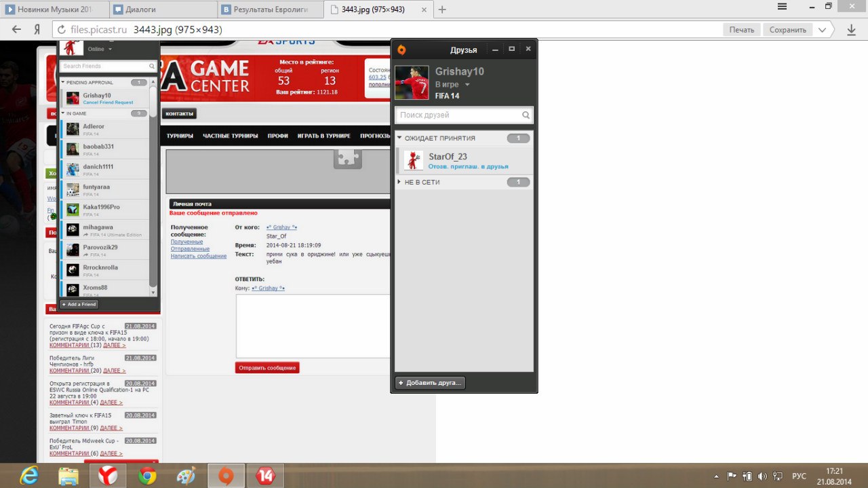The width and height of the screenshot is (868, 488).
Task: Open the ЧАСТНЫЕ ТУРНИРЫ menu item
Action: 231,136
